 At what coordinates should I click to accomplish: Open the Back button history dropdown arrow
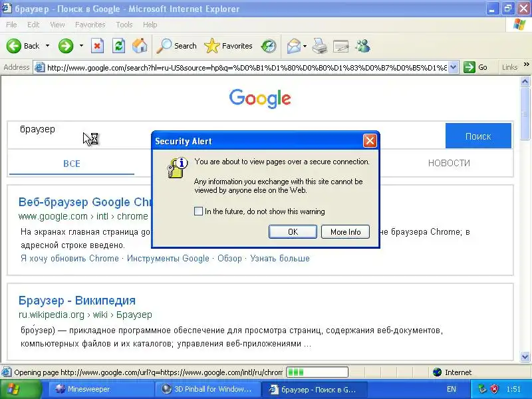click(47, 46)
